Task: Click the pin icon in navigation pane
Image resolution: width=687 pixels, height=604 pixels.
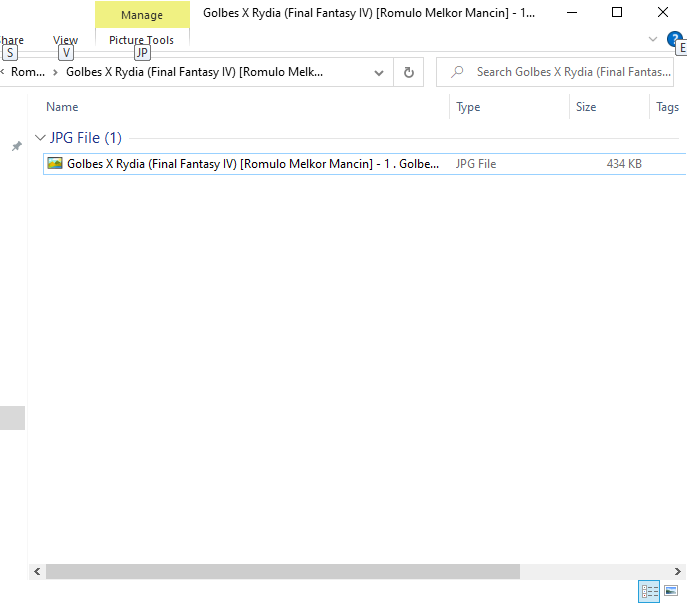Action: (x=17, y=146)
